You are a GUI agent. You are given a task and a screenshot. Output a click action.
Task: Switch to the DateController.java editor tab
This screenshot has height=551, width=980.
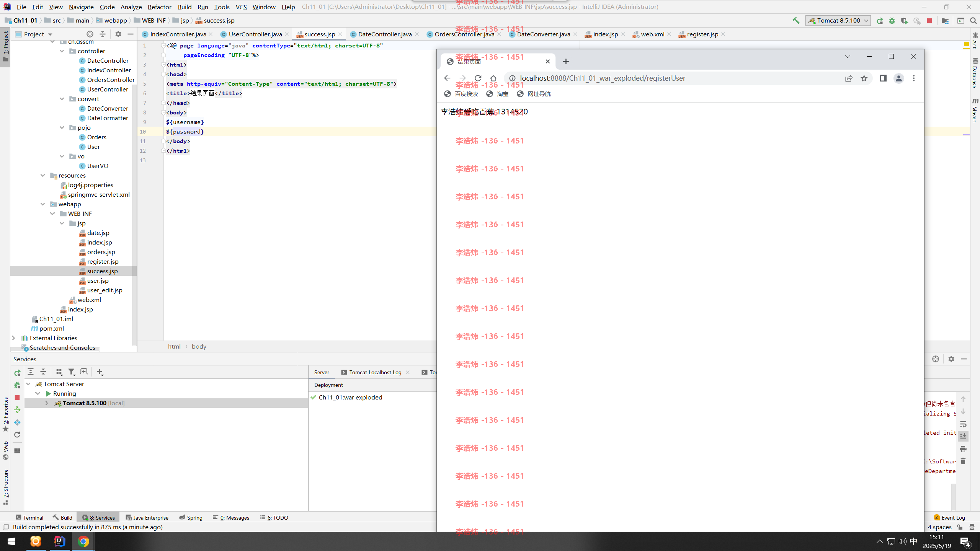pyautogui.click(x=385, y=34)
